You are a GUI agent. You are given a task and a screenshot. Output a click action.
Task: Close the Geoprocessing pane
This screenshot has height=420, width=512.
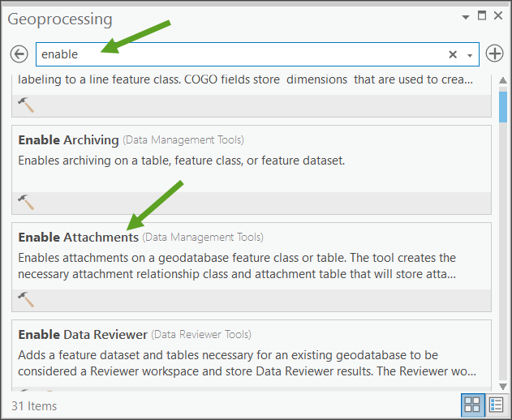[x=498, y=15]
